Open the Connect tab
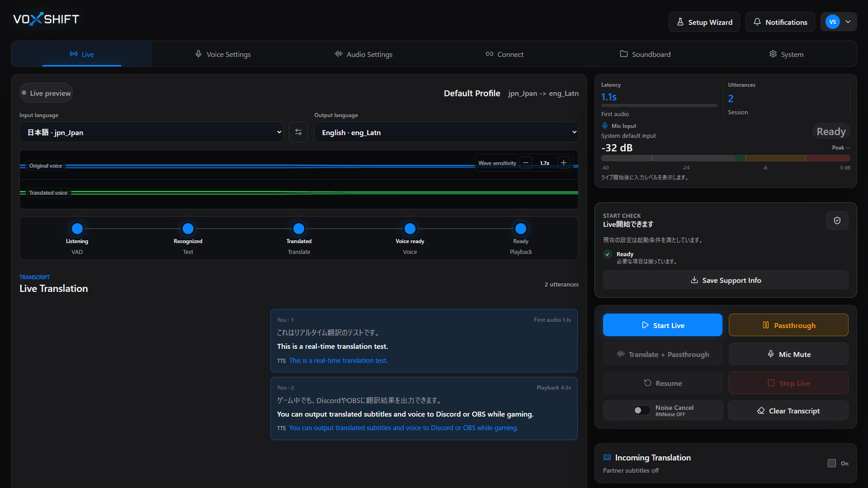Screen dimensions: 868x488 505,54
